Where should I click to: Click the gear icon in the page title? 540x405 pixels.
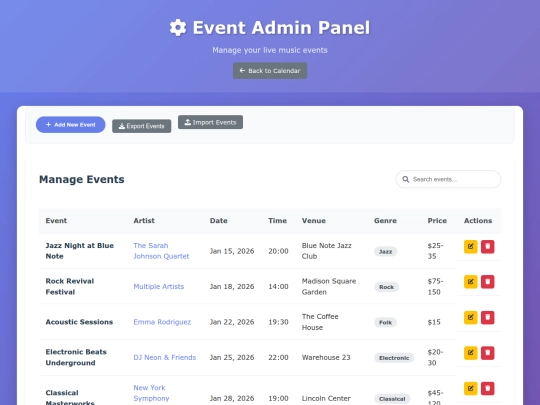pyautogui.click(x=178, y=28)
